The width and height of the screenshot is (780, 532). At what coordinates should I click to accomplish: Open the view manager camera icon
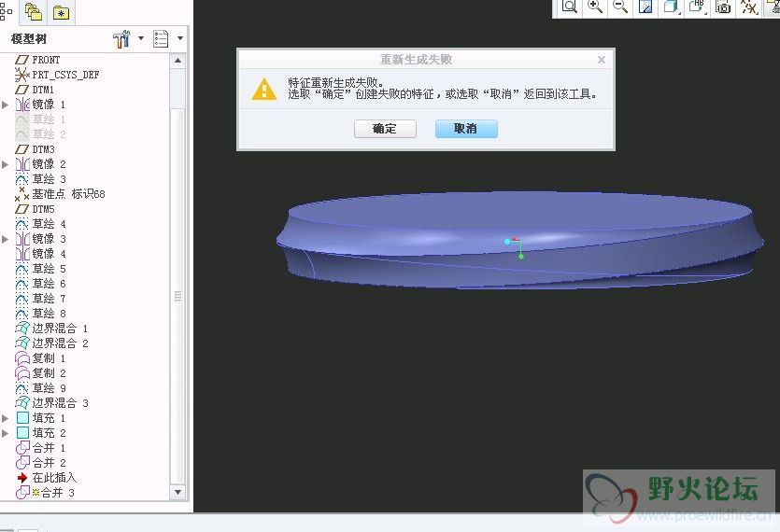click(723, 7)
